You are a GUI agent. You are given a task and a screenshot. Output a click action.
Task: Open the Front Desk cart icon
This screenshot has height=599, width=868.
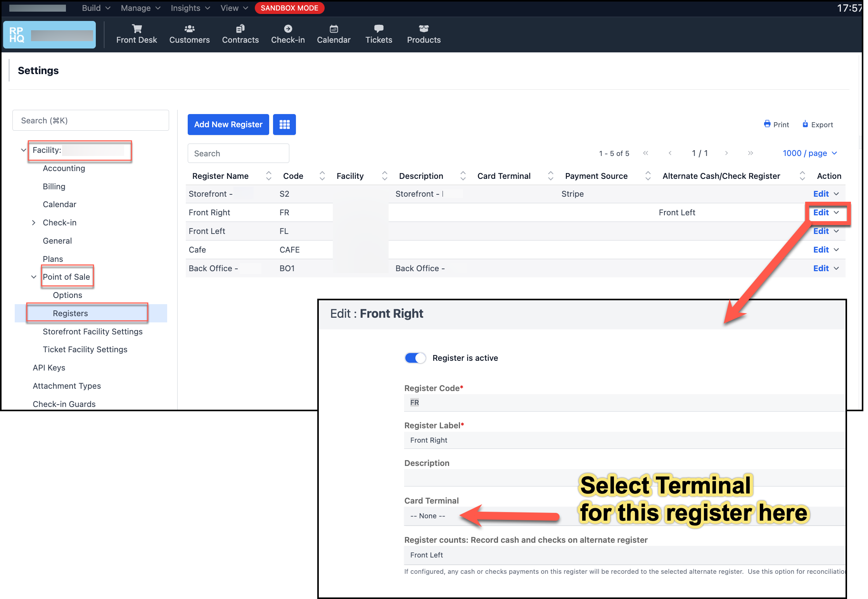click(137, 29)
